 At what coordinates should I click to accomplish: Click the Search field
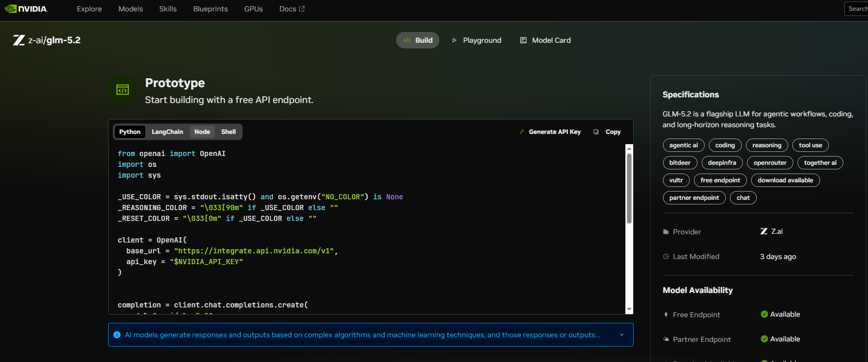(856, 9)
